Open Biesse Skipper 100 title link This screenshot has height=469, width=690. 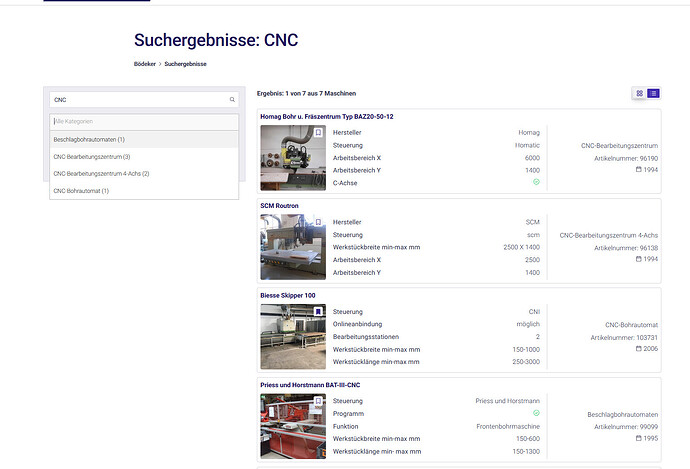click(288, 296)
